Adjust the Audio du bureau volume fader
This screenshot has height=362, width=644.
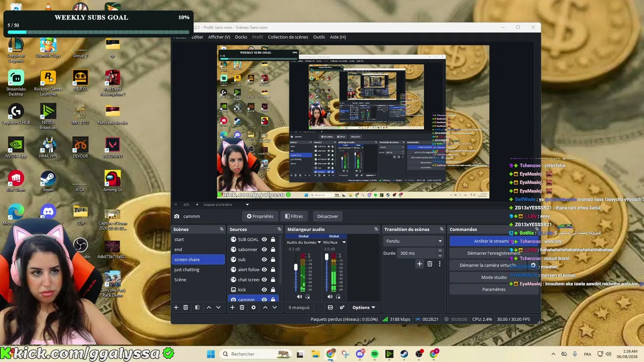click(x=295, y=267)
